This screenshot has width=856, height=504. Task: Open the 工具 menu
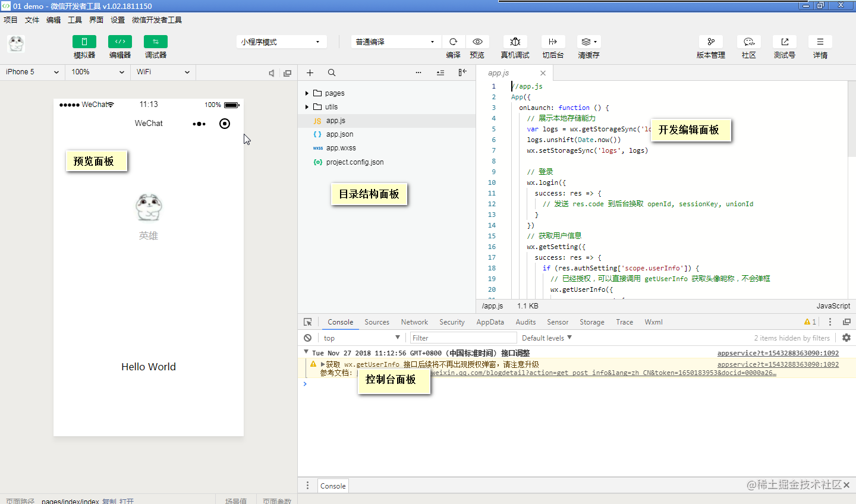pos(75,20)
